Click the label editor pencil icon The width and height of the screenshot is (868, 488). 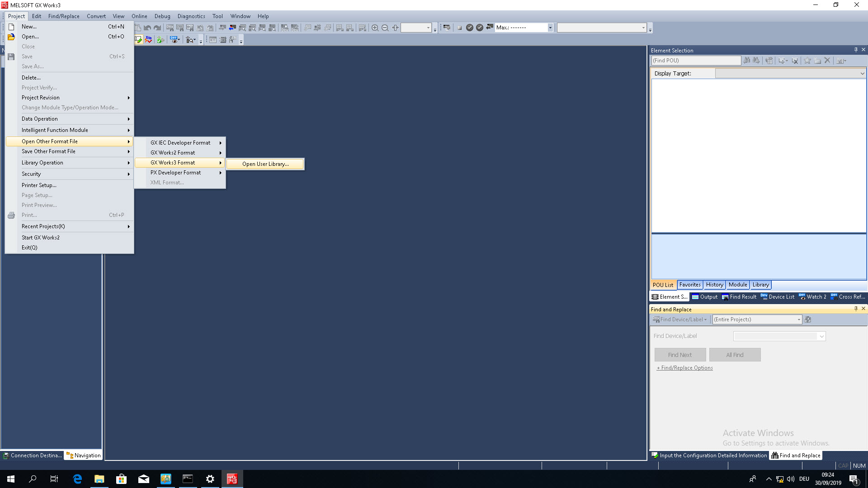pyautogui.click(x=138, y=40)
